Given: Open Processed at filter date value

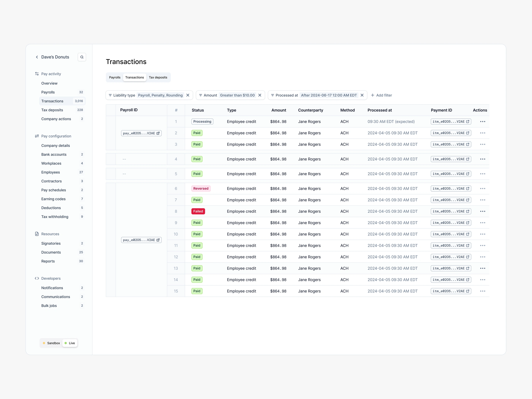Looking at the screenshot, I should coord(329,95).
